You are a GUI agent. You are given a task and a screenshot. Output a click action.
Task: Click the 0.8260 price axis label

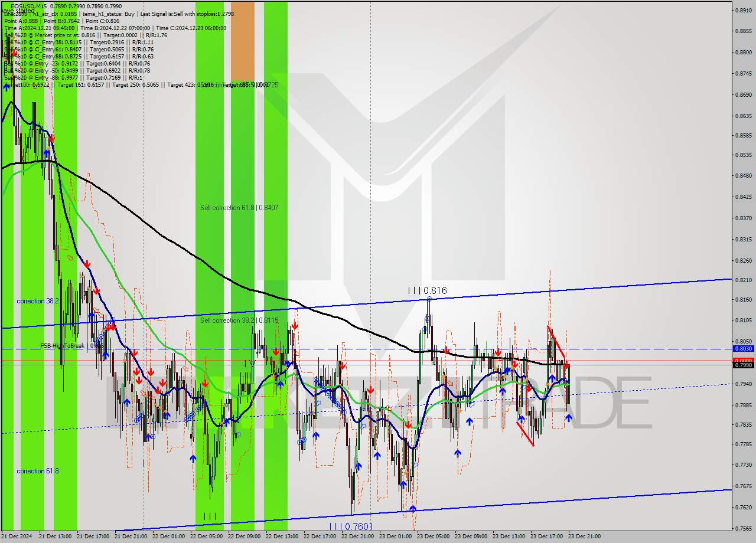coord(743,261)
